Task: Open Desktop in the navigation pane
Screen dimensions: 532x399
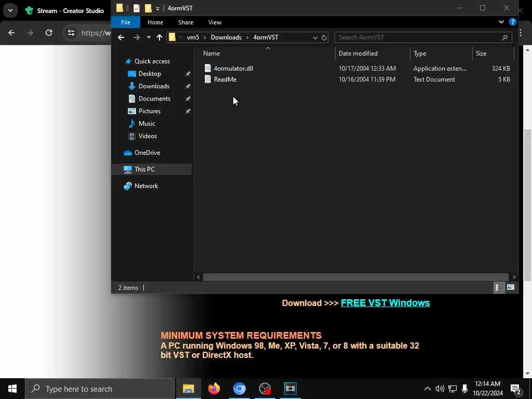Action: (150, 74)
